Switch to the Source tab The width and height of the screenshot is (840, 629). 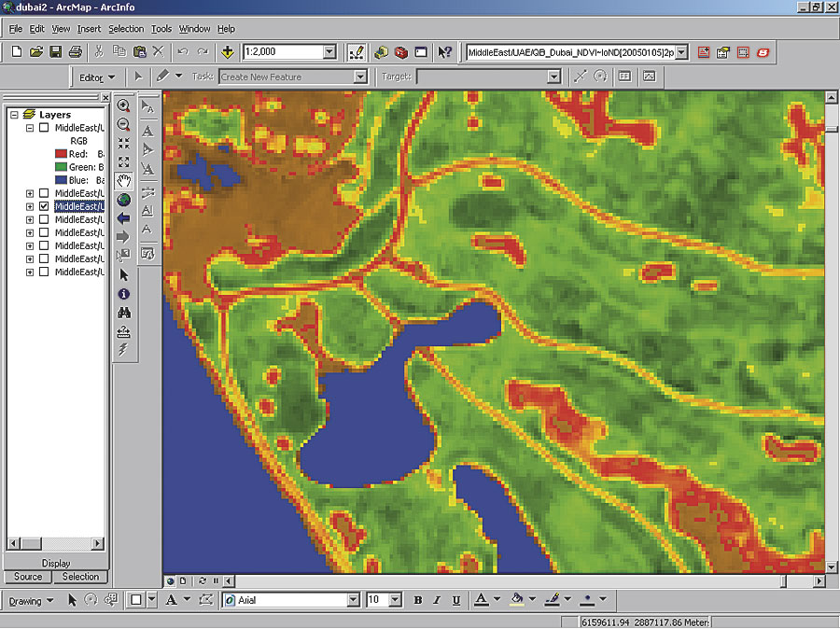point(28,577)
